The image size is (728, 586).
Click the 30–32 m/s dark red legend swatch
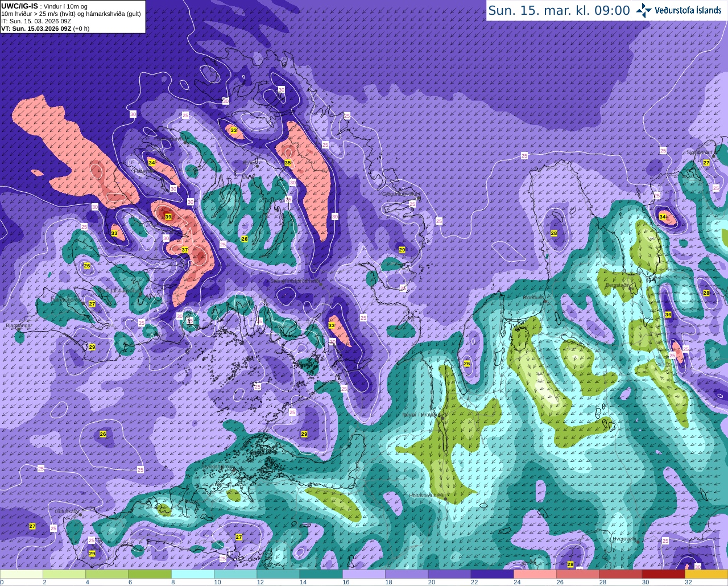pos(663,575)
